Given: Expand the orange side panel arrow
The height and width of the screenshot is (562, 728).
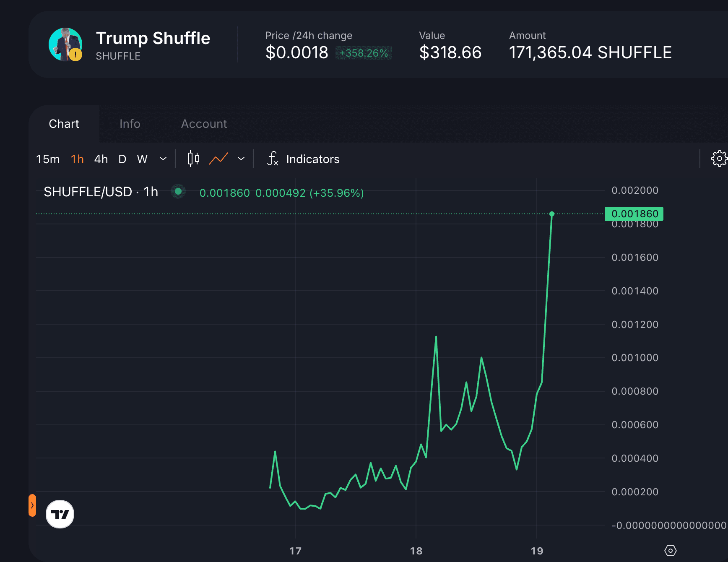Looking at the screenshot, I should click(x=32, y=505).
